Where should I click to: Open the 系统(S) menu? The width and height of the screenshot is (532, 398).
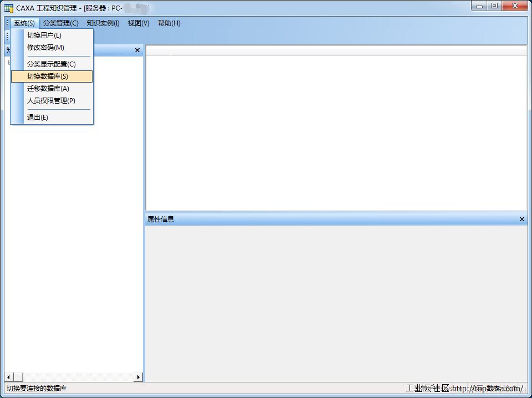click(24, 23)
